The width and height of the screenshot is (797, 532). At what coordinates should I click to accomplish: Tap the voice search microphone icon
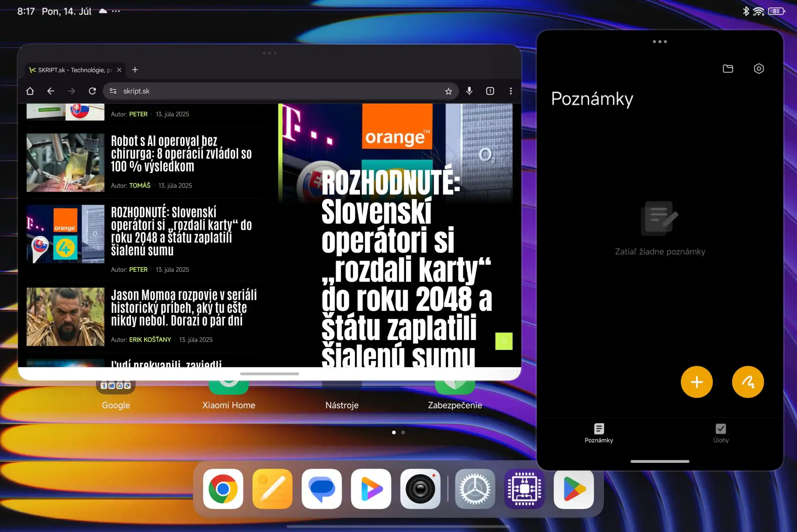pyautogui.click(x=469, y=91)
